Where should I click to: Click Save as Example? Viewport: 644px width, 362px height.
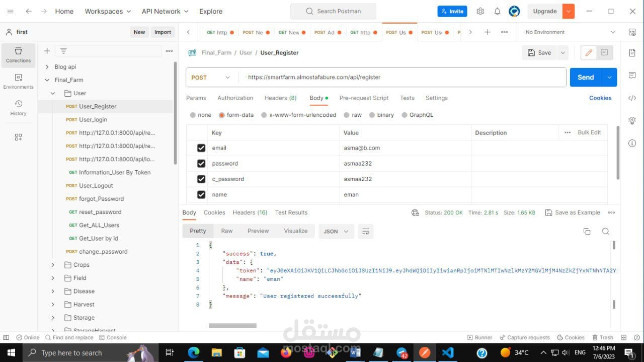tap(573, 212)
